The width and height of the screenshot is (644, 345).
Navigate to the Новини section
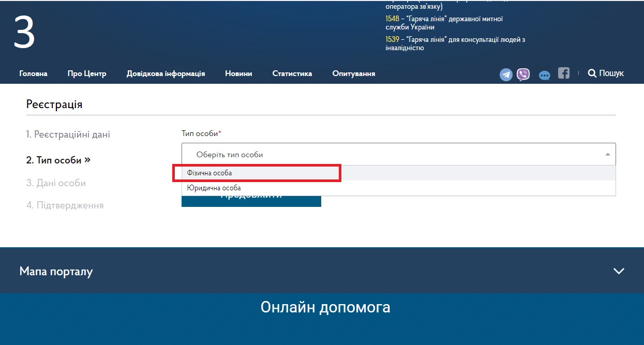coord(238,73)
